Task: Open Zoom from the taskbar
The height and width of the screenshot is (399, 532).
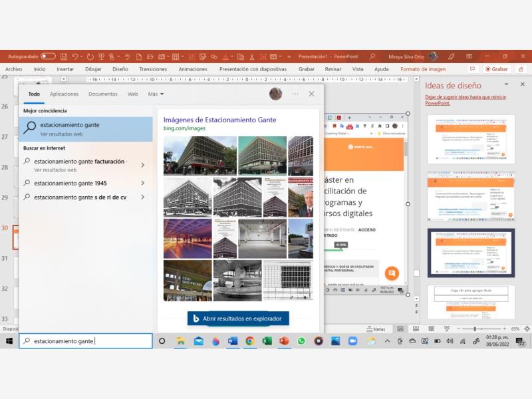Action: coord(353,341)
